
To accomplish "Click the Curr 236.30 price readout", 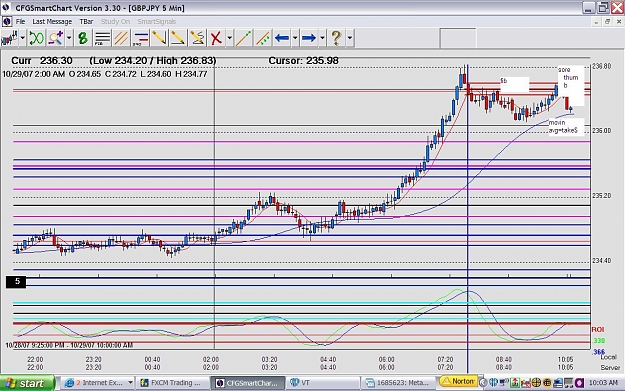I will (42, 61).
